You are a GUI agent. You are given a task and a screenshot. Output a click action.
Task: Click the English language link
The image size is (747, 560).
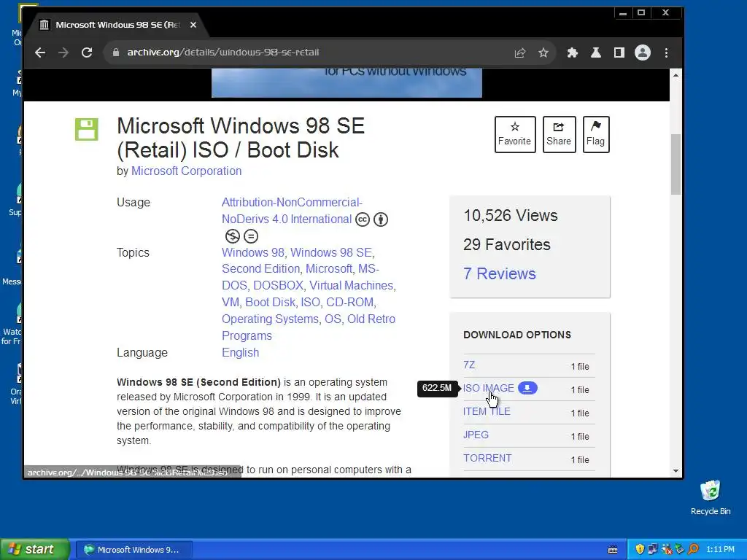pos(241,353)
